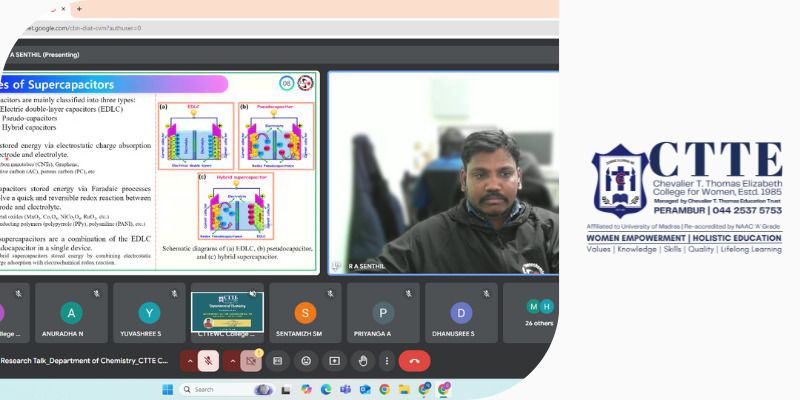The height and width of the screenshot is (400, 800).
Task: Open Outlook from the taskbar
Action: coord(365,390)
